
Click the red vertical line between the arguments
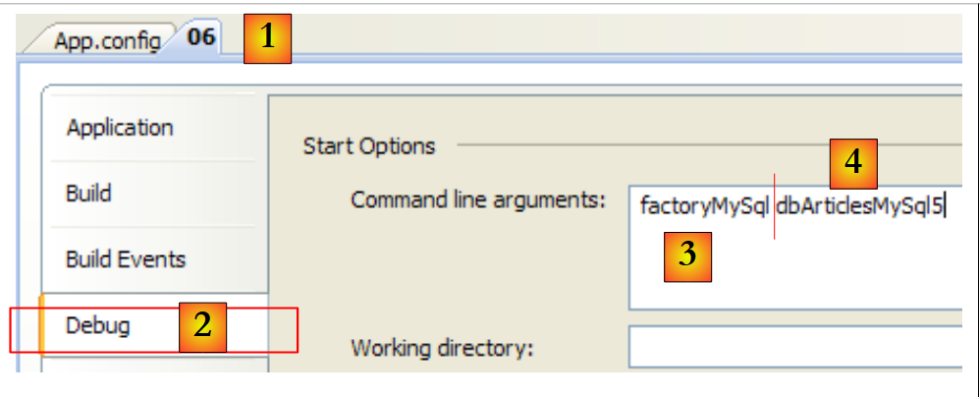[775, 207]
